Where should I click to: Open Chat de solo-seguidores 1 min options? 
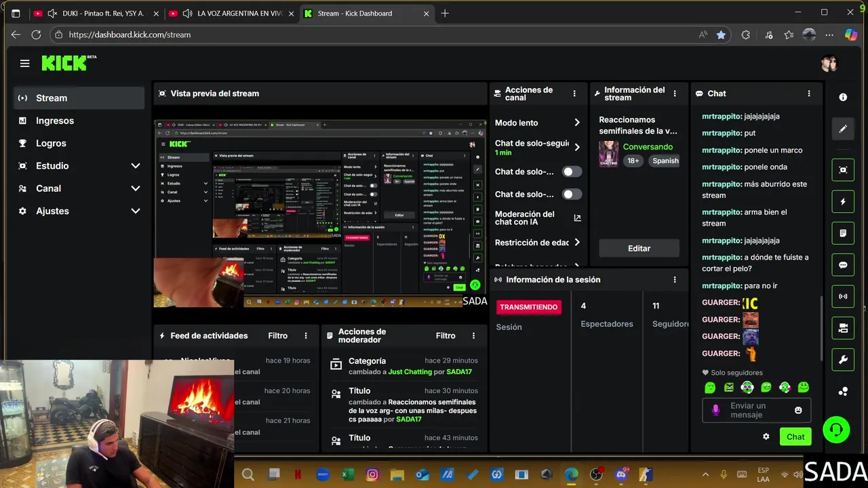tap(577, 147)
